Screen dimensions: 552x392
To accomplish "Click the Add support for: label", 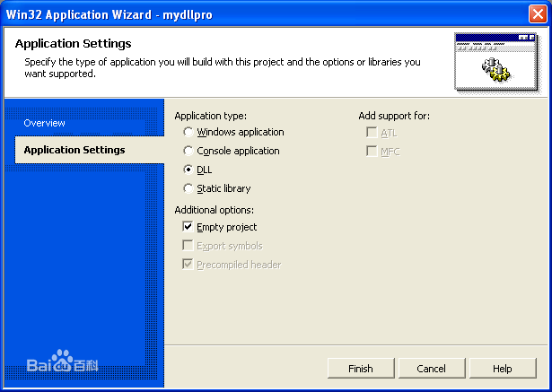I will pyautogui.click(x=394, y=116).
